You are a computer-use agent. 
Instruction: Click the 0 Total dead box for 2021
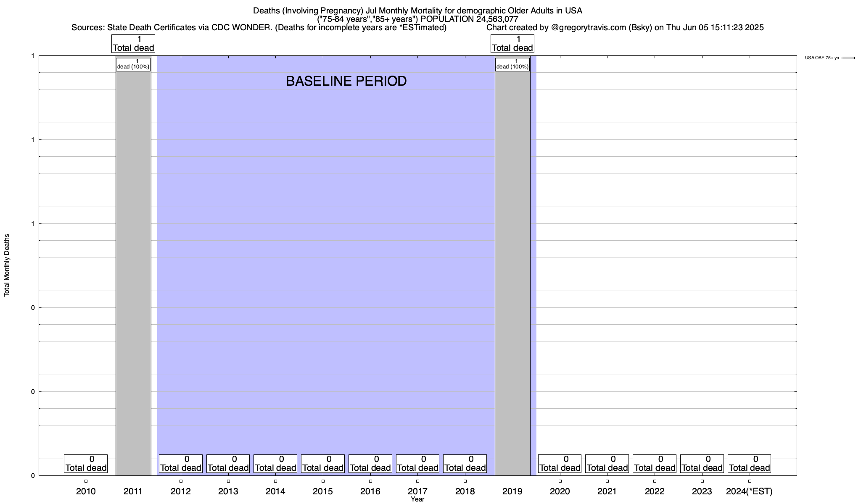tap(607, 464)
